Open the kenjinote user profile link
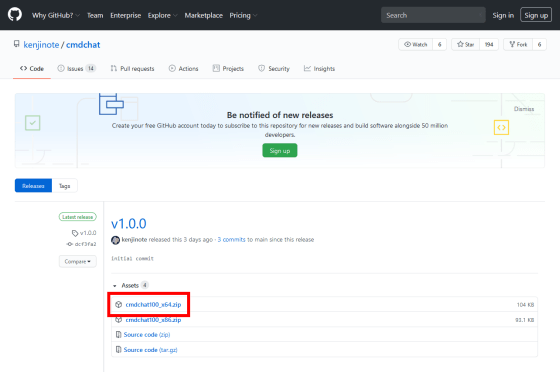Viewport: 560px width, 372px height. tap(41, 45)
